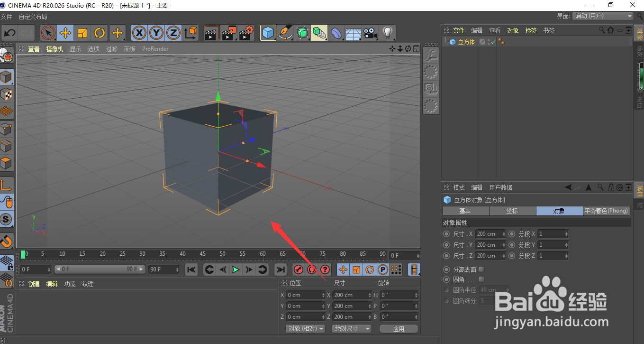Select the Move tool in top toolbar
This screenshot has height=344, width=644.
65,33
